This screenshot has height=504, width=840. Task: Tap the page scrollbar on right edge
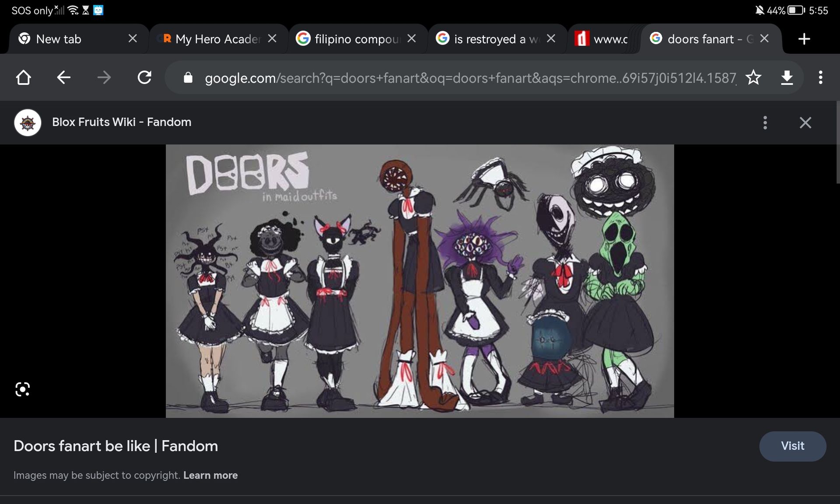[838, 142]
